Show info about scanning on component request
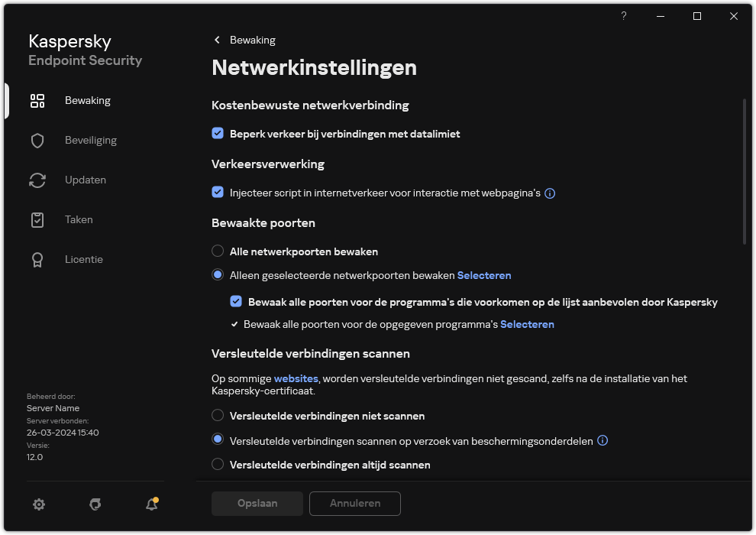Image resolution: width=756 pixels, height=535 pixels. (603, 440)
